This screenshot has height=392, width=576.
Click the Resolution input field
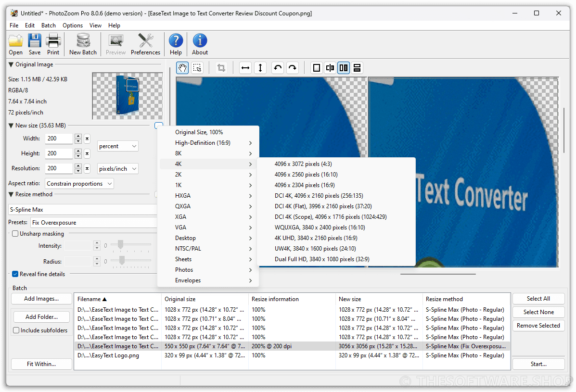[x=59, y=168]
